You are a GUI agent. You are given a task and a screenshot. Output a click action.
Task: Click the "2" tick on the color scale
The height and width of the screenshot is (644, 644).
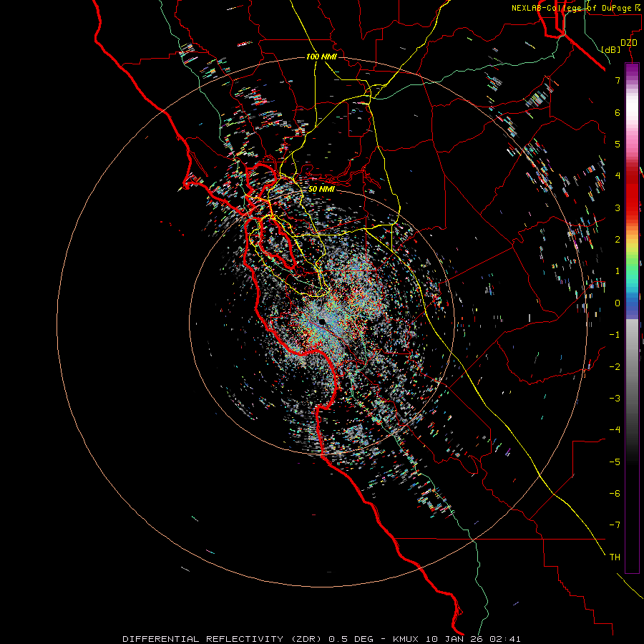click(618, 240)
